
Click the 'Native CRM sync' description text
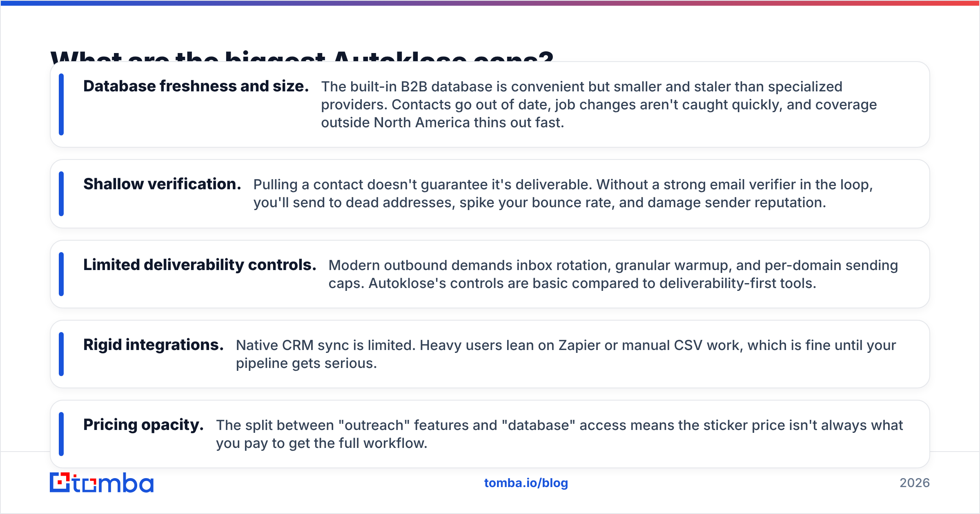point(566,354)
